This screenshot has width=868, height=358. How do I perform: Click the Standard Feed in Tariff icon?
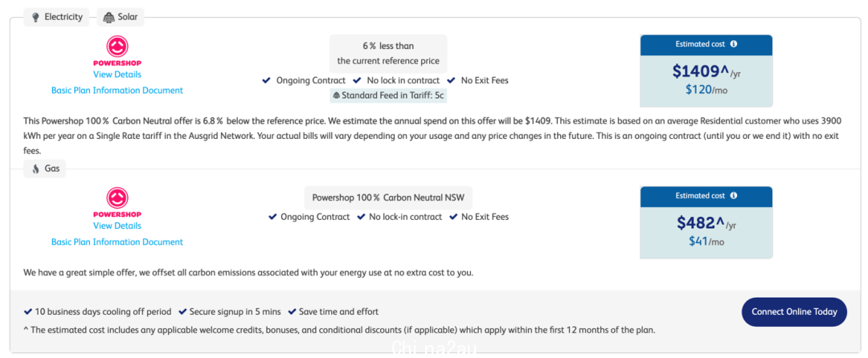tap(336, 96)
